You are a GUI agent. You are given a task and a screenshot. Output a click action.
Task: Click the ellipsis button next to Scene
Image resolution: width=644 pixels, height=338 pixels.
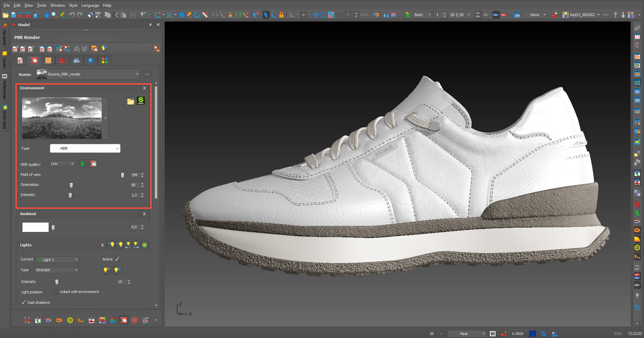click(147, 75)
